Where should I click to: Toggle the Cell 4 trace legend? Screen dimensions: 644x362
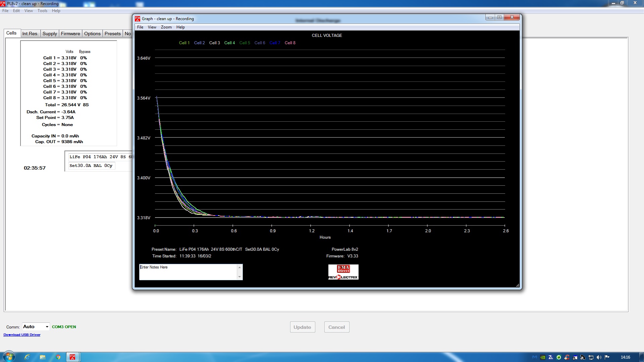[x=229, y=43]
